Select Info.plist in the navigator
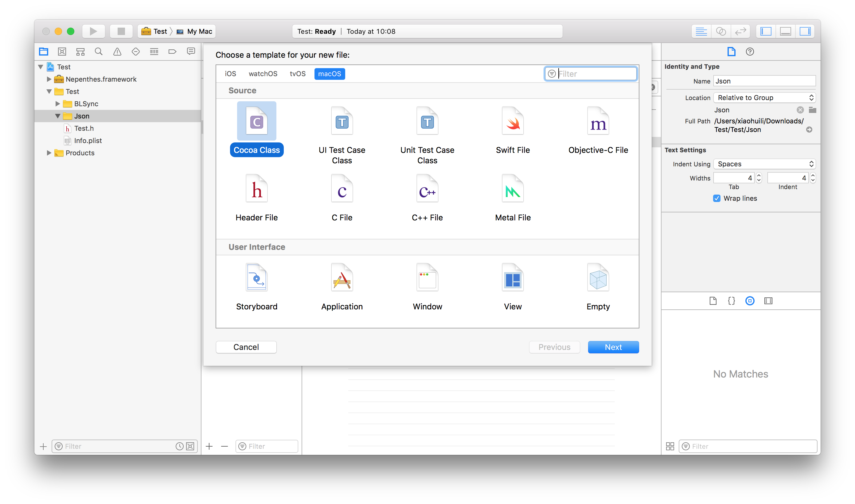The height and width of the screenshot is (504, 855). [x=83, y=141]
